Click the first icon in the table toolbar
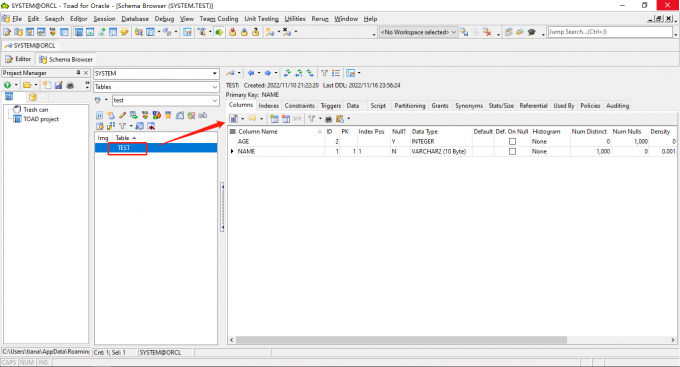Screen dimensions: 680x367 coord(99,115)
